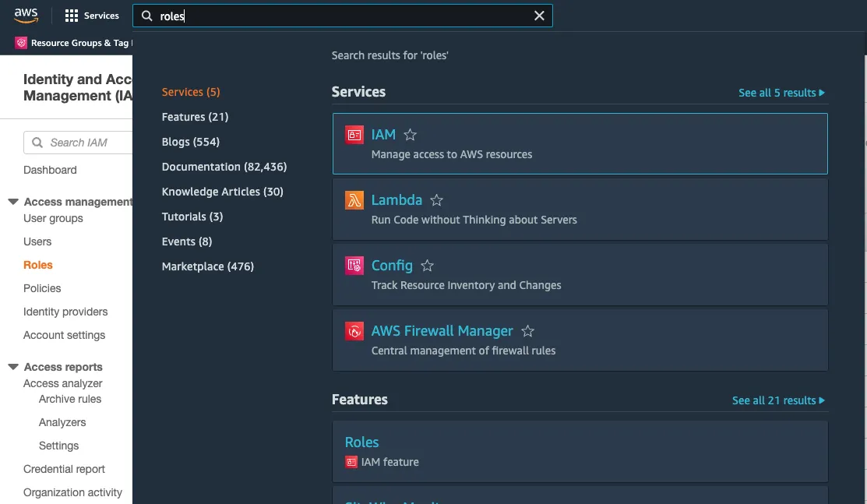Click the AWS Firewall Manager icon
The image size is (867, 504).
tap(354, 331)
